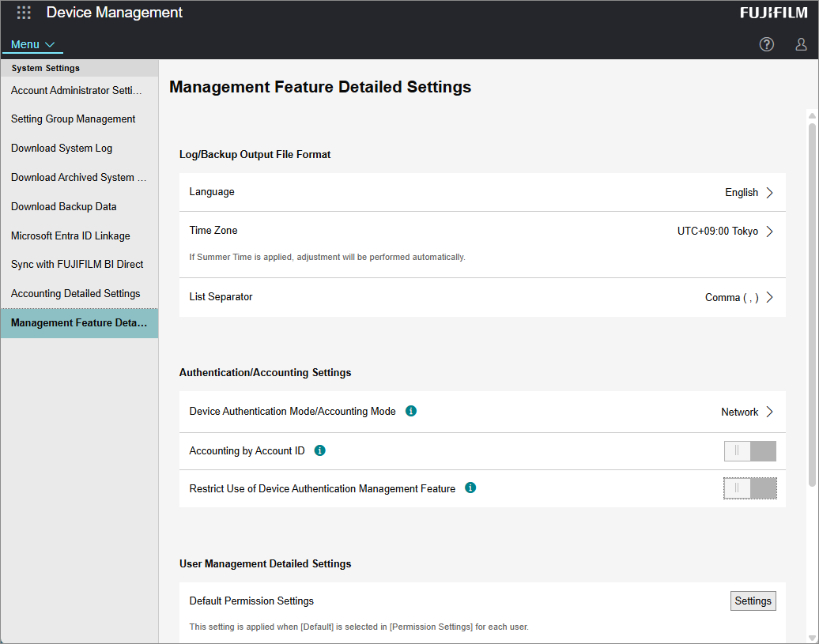Click the User Management Detailed Settings heading
Screen dimensions: 819x644
pos(266,563)
